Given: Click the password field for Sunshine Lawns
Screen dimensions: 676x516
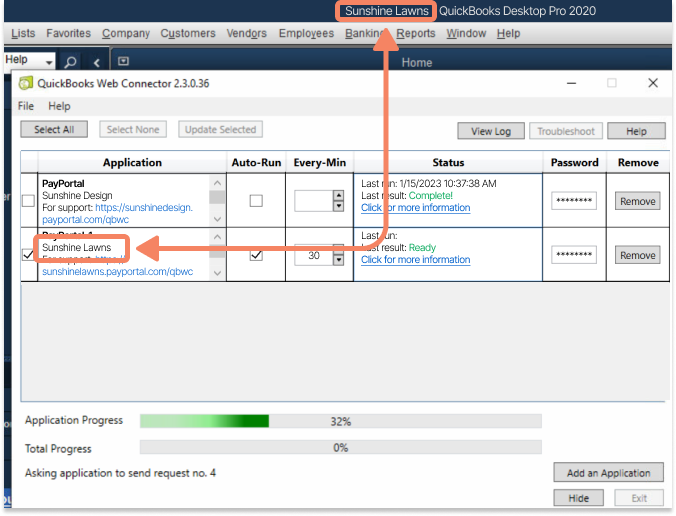Looking at the screenshot, I should pos(574,255).
